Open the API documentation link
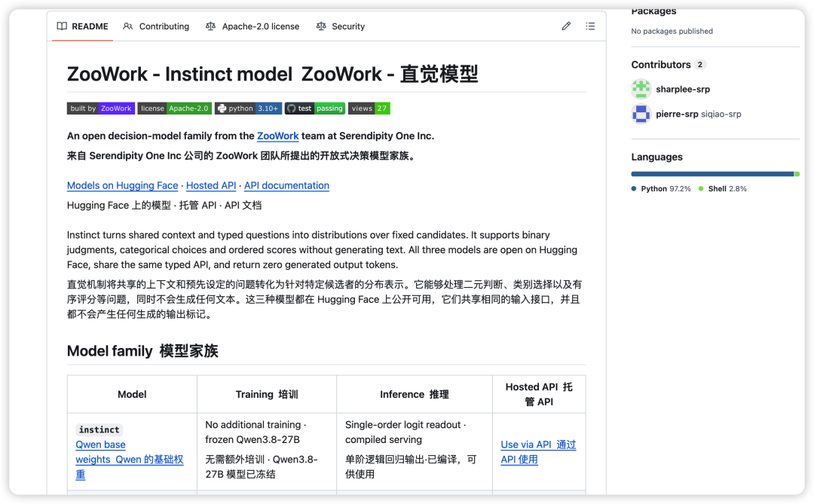The width and height of the screenshot is (814, 504). coord(286,185)
